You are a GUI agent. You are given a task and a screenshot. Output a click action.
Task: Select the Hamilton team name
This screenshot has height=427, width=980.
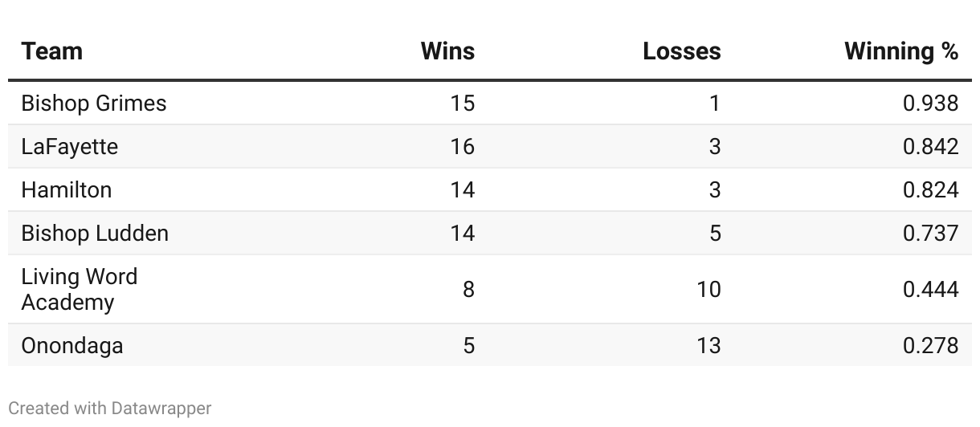pyautogui.click(x=66, y=190)
